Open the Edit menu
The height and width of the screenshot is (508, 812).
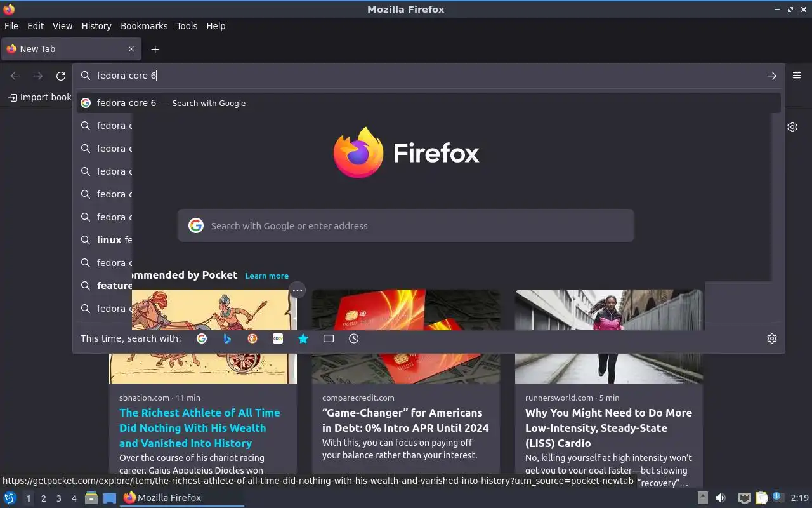click(x=36, y=26)
